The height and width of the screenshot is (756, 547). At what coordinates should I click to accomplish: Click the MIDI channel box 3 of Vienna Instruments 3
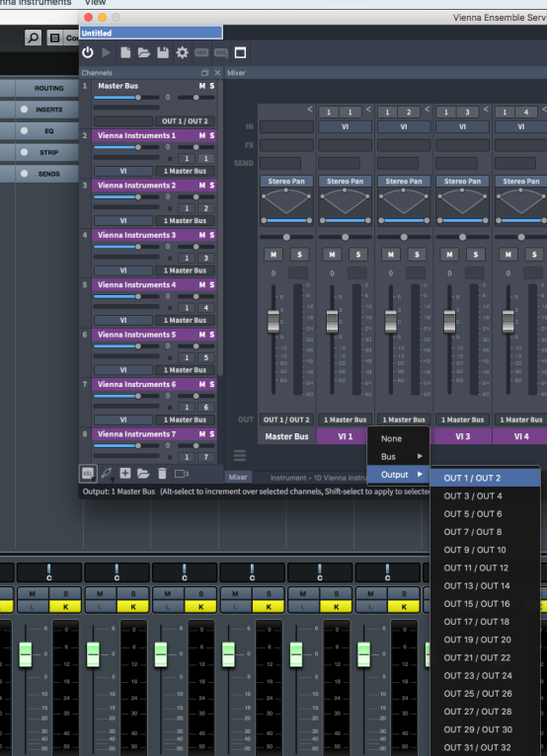point(206,259)
